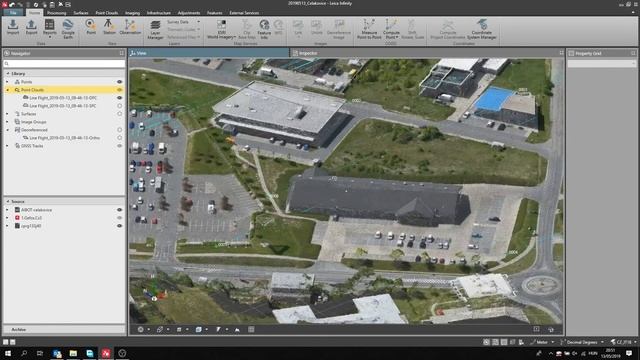Switch to the Processing ribbon tab
The height and width of the screenshot is (360, 640).
coord(56,13)
